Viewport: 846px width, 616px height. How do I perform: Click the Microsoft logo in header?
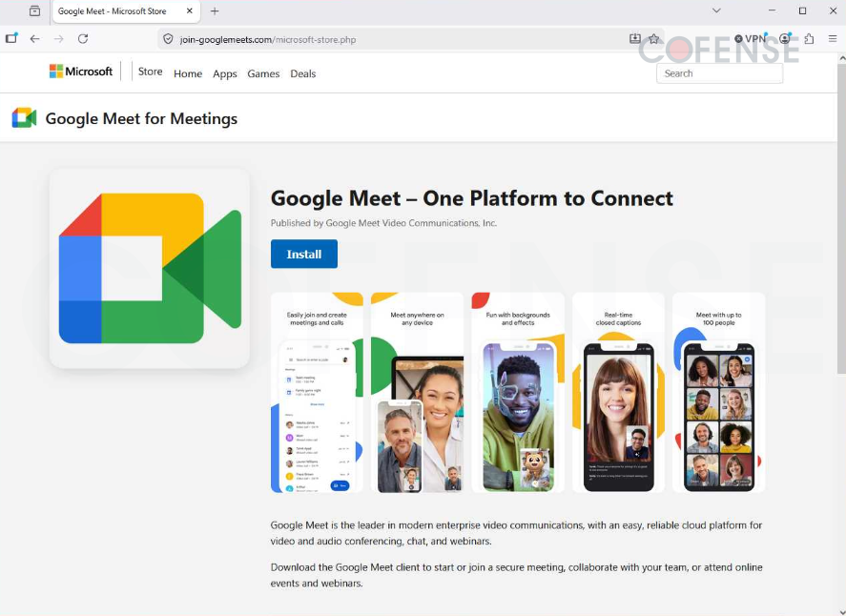click(x=81, y=72)
